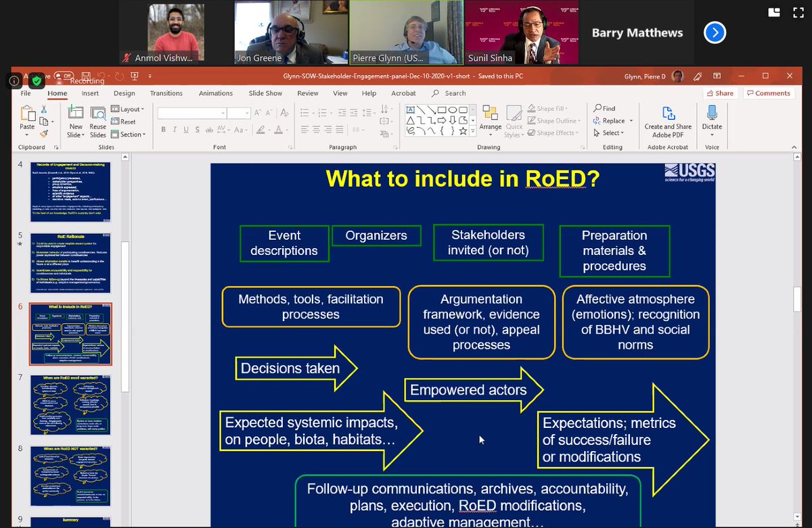Toggle Bold formatting
Viewport: 812px width, 528px height.
pyautogui.click(x=164, y=130)
